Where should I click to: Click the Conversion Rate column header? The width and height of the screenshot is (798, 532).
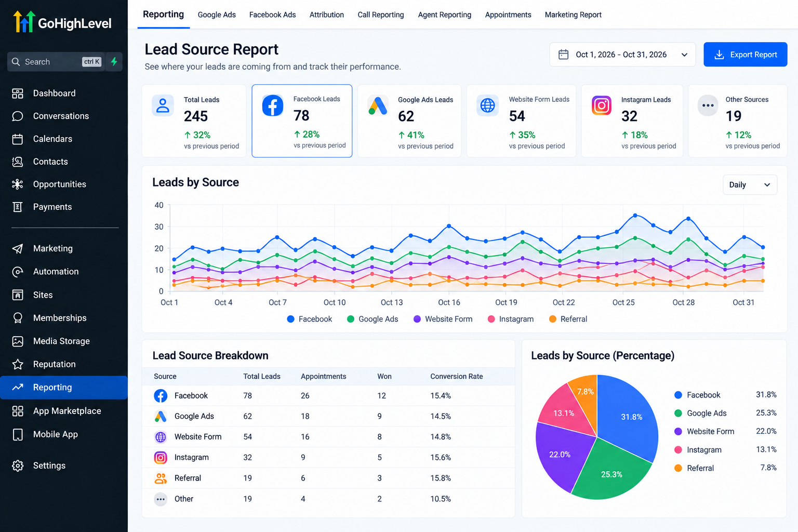point(457,377)
